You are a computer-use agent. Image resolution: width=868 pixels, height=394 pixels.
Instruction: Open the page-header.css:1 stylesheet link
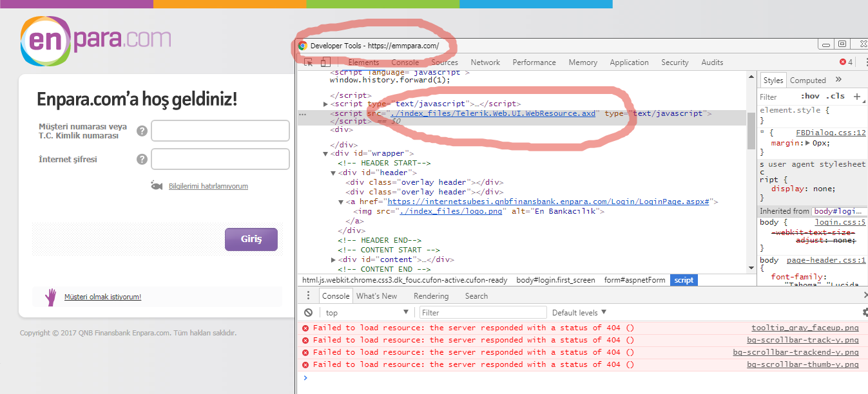pyautogui.click(x=826, y=261)
